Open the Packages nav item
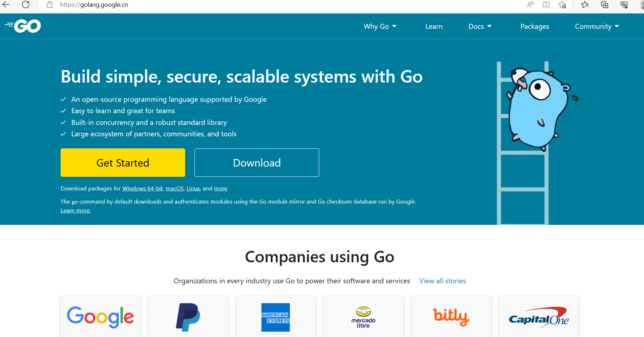This screenshot has width=644, height=337. point(535,26)
